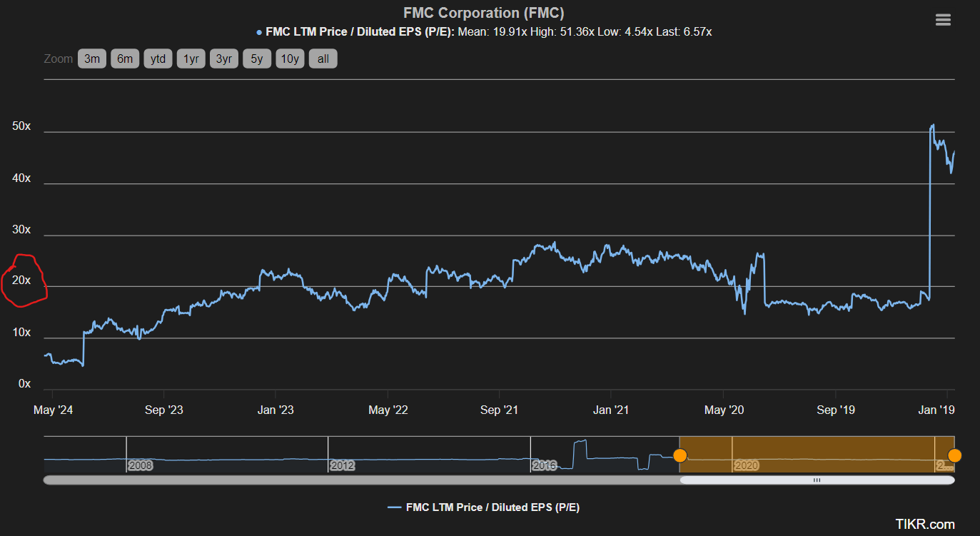Switch to the ytd zoom tab
Image resolution: width=980 pixels, height=536 pixels.
point(158,59)
